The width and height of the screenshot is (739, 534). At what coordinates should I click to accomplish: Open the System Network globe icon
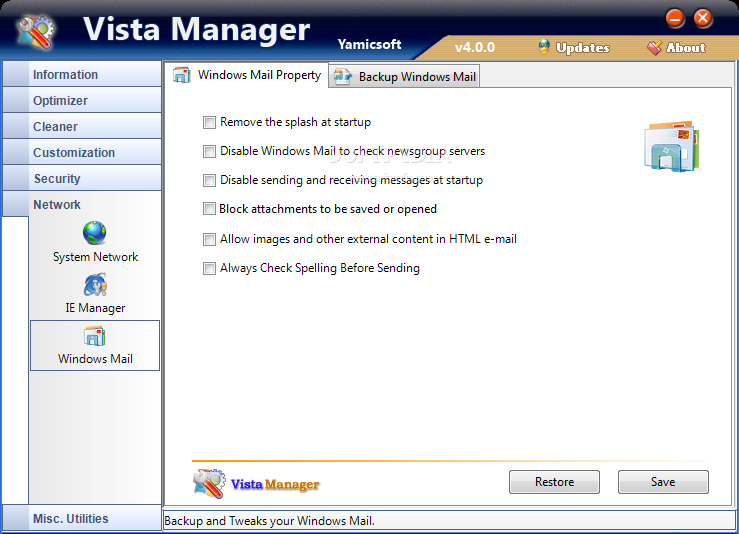pyautogui.click(x=95, y=233)
